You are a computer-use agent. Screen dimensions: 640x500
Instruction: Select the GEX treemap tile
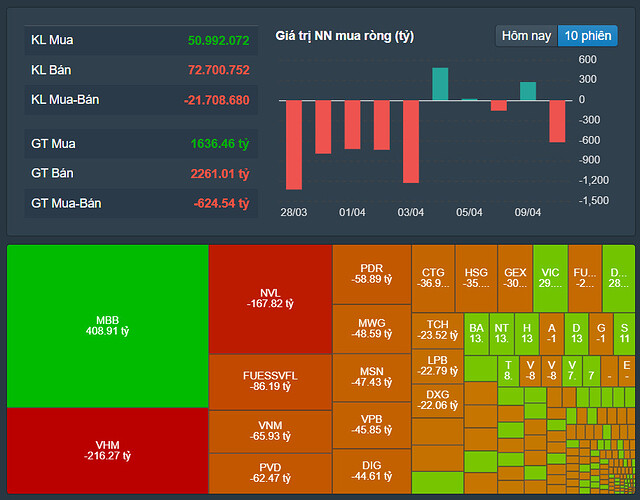tap(515, 278)
